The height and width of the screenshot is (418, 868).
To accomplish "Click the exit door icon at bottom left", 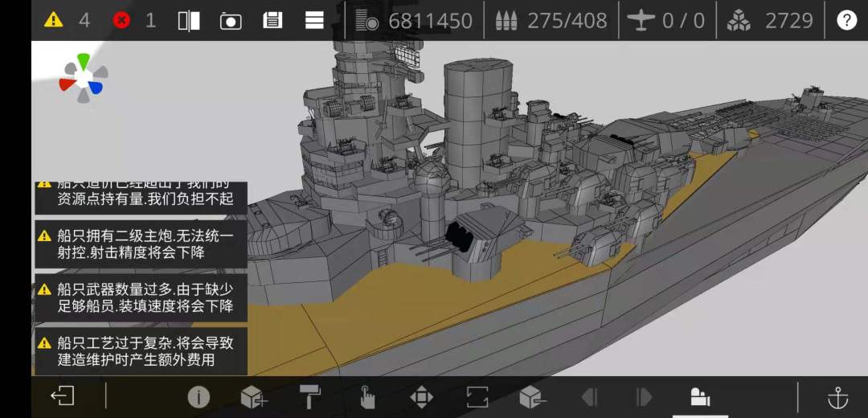I will 62,396.
